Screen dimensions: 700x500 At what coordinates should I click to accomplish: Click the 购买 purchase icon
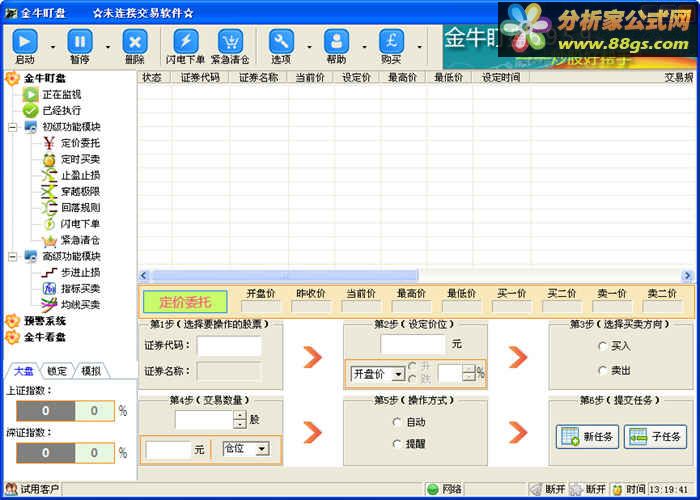(392, 42)
